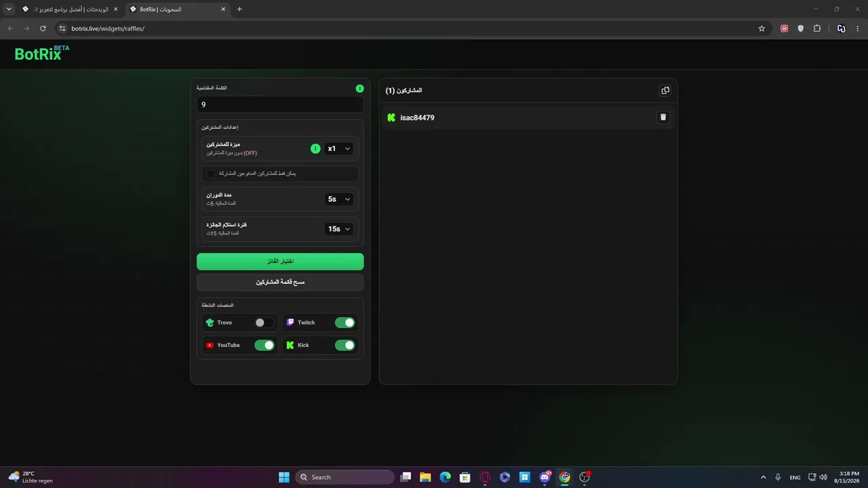Click the BotRix BETA logo
This screenshot has width=868, height=488.
[x=42, y=54]
